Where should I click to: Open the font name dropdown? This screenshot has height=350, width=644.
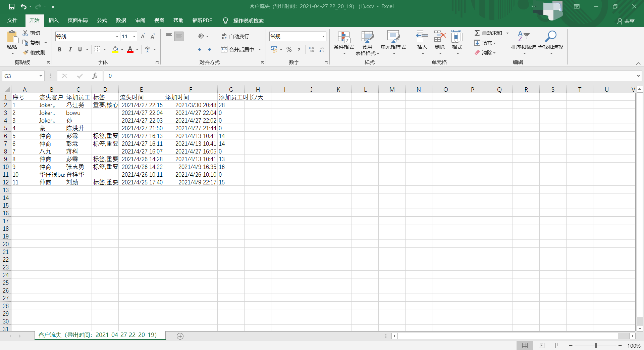[117, 36]
